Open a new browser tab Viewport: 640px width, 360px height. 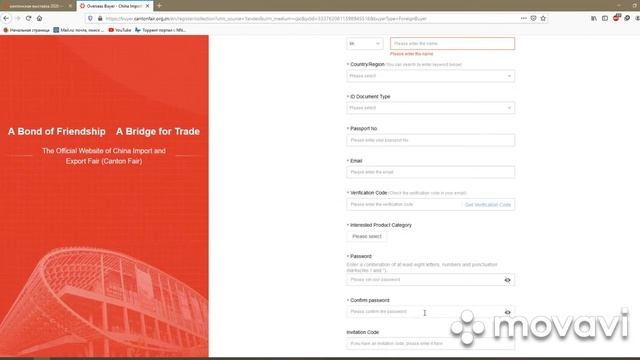pos(159,6)
